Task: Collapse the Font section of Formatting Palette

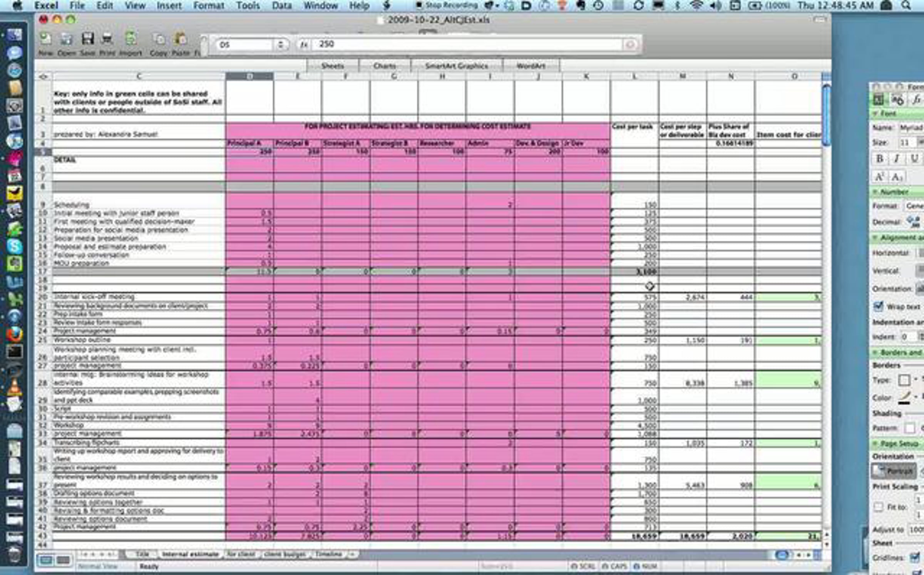Action: (x=875, y=114)
